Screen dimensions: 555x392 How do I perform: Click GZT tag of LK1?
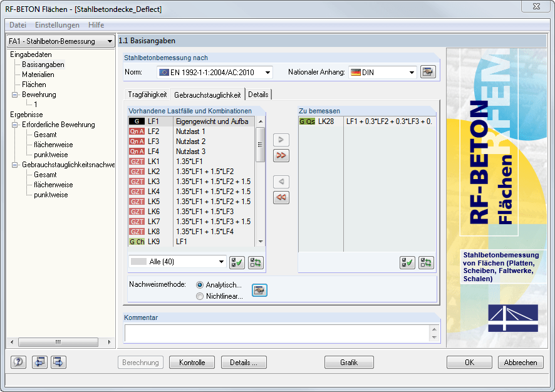(137, 162)
